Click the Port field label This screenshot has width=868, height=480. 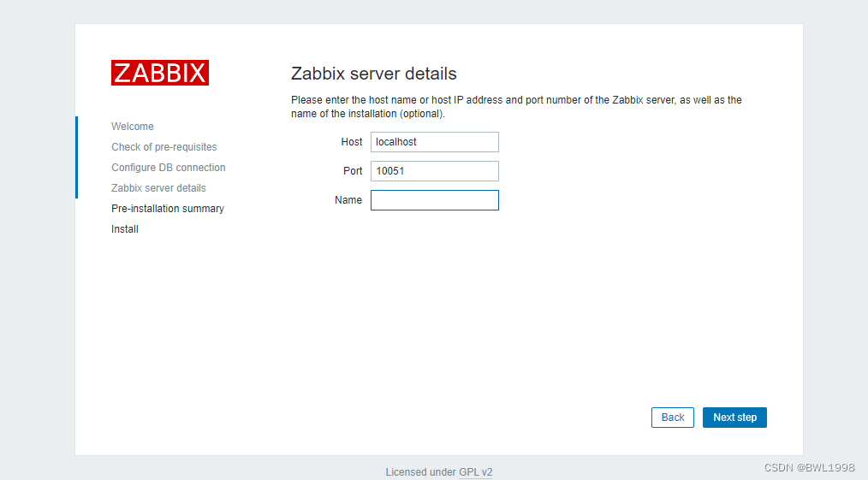click(353, 171)
